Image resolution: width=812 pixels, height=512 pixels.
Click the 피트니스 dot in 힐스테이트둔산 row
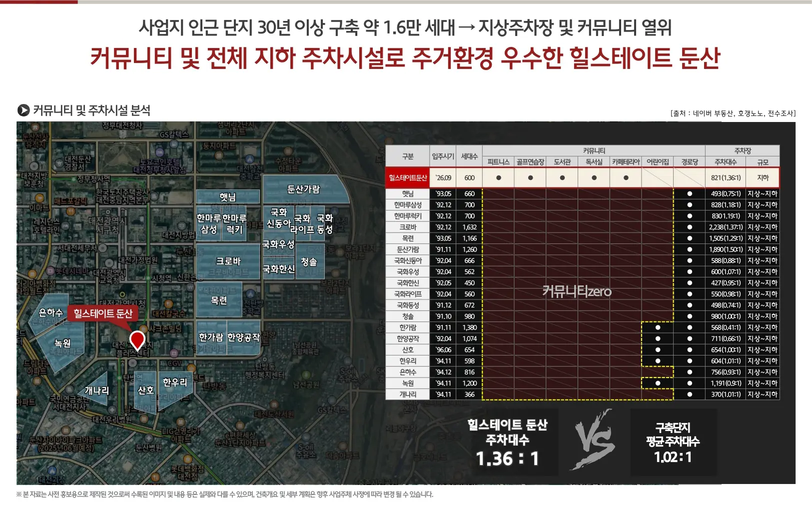point(498,178)
